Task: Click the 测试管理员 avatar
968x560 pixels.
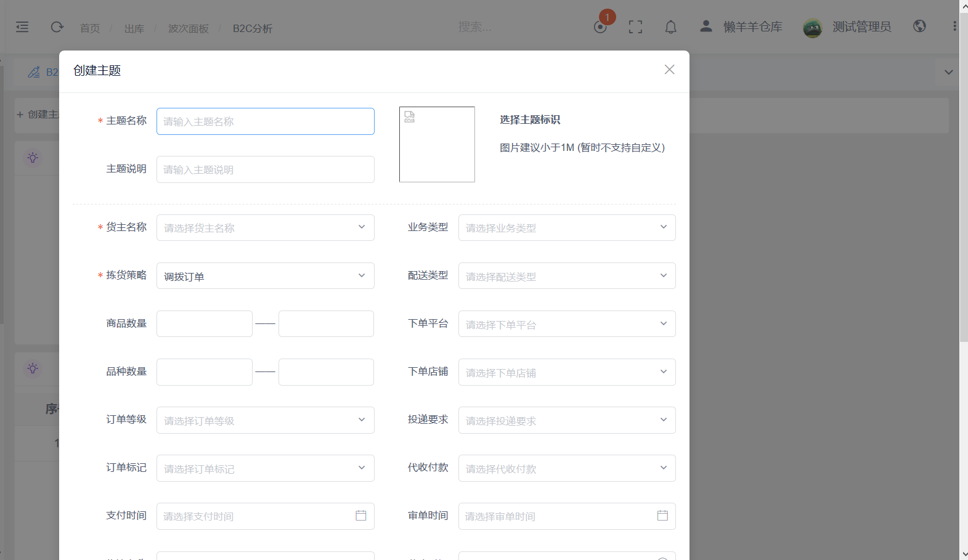Action: click(813, 28)
